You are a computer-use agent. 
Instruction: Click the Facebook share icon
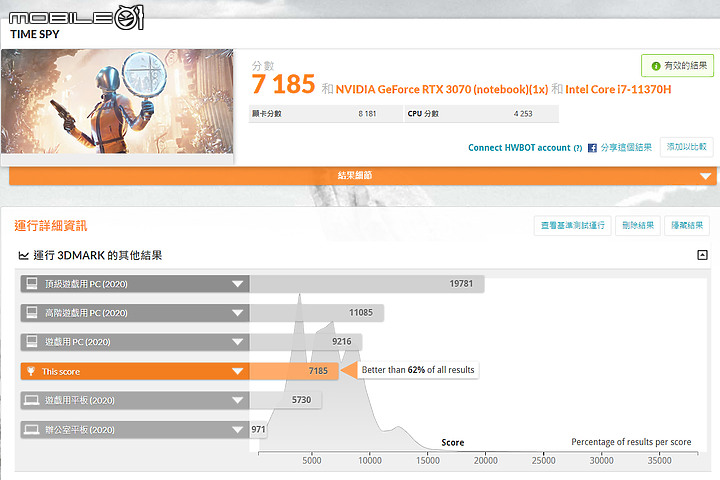pyautogui.click(x=592, y=148)
